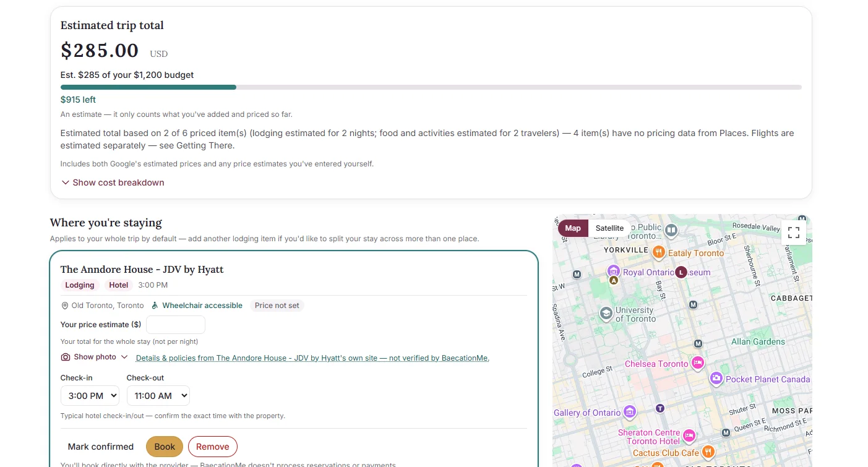Switch to Map view mode
Viewport: 868px width, 467px height.
point(573,228)
